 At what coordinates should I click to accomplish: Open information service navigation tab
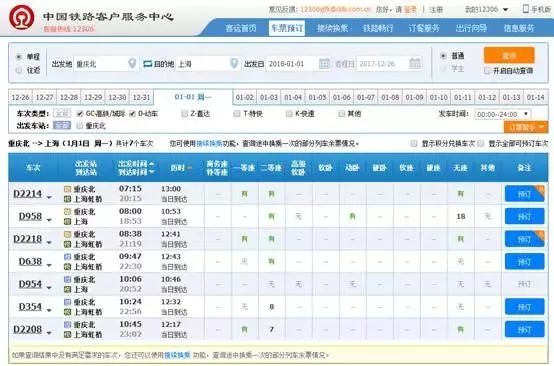(519, 28)
